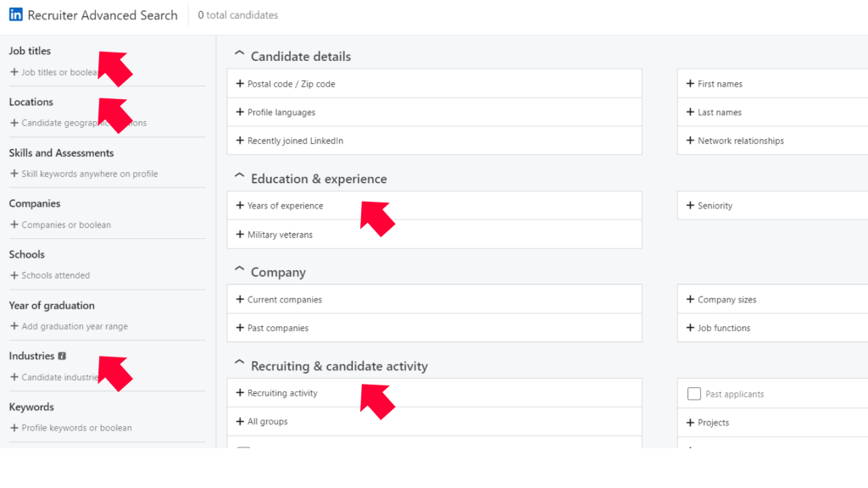Click plus icon next to Current companies

tap(240, 300)
